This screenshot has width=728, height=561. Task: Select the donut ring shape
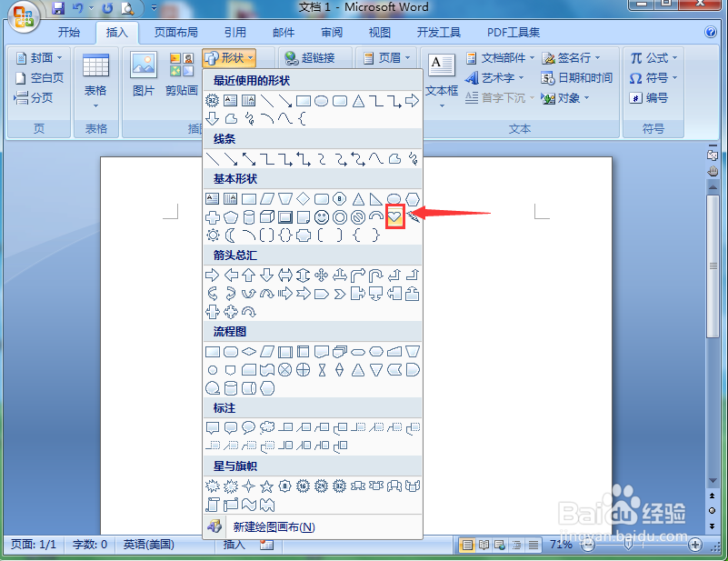tap(340, 217)
